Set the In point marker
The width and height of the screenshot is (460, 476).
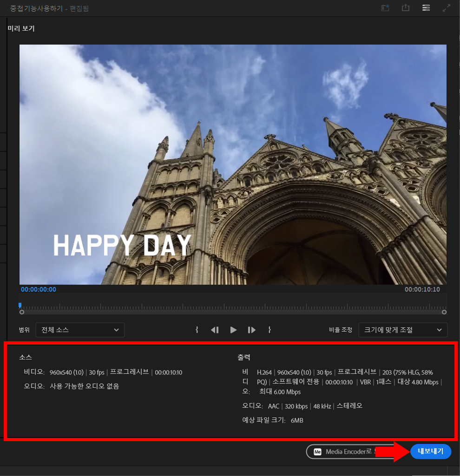click(197, 330)
